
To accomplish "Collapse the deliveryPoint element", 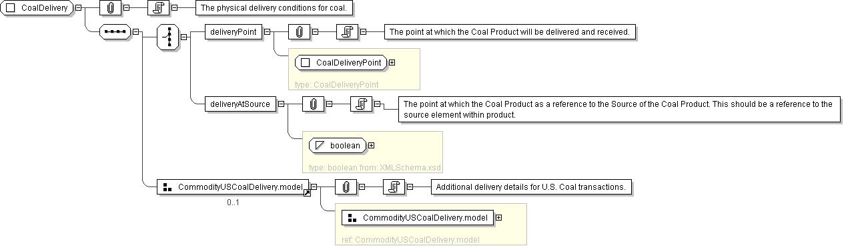I will [x=267, y=31].
